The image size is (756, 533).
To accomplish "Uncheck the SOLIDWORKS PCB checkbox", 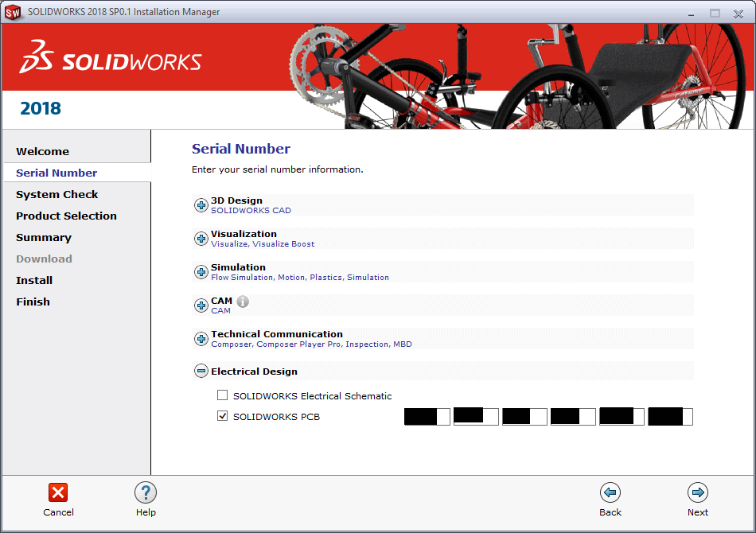I will tap(222, 415).
